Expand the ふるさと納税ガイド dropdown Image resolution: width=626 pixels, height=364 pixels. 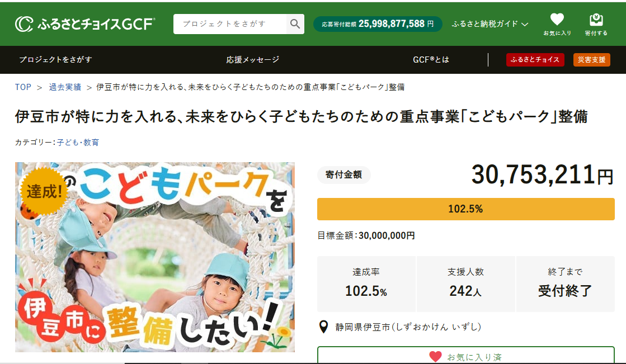click(x=489, y=24)
